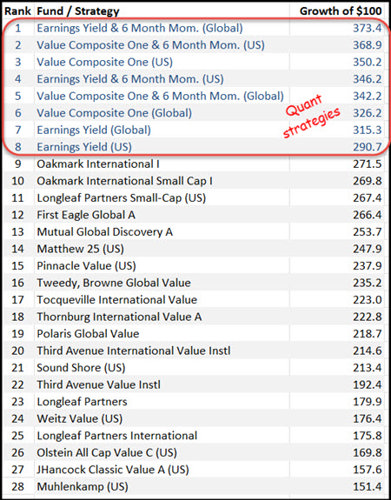
Task: Select the growth value 223.0
Action: point(367,300)
